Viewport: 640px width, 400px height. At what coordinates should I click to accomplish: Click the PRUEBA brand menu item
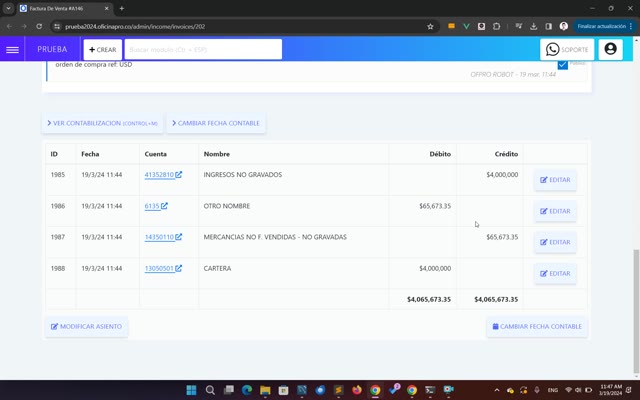coord(52,49)
